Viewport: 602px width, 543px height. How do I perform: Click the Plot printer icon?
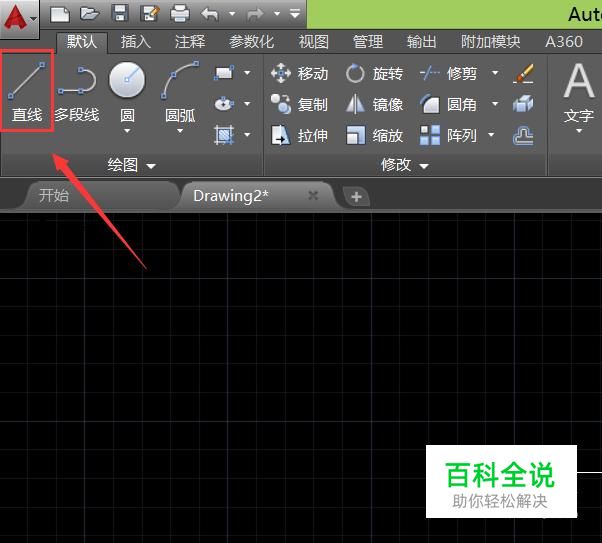180,14
